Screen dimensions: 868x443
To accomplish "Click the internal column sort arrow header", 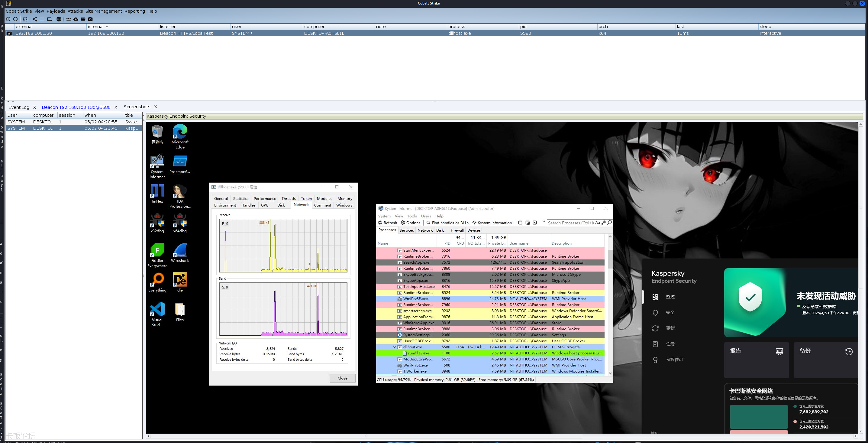I will click(x=107, y=27).
